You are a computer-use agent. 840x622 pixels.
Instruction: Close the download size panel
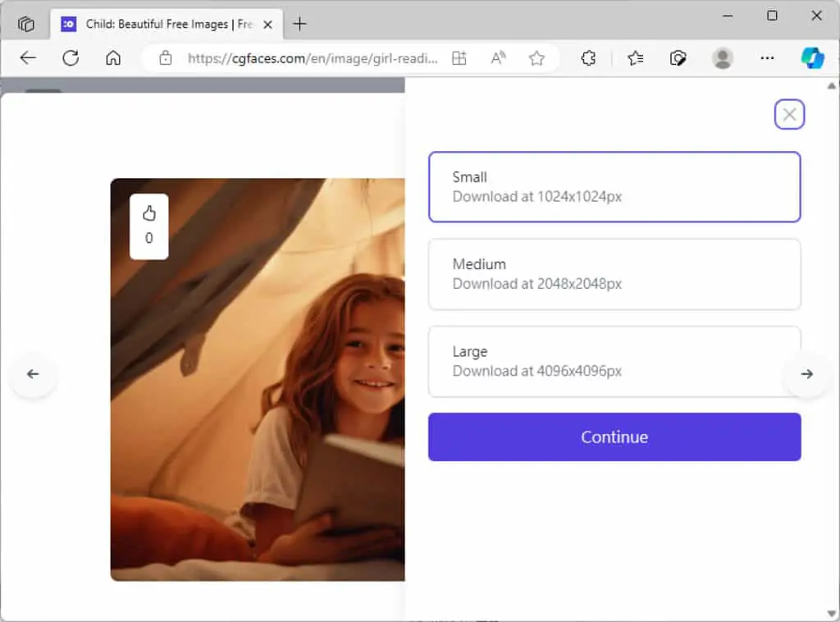coord(789,114)
